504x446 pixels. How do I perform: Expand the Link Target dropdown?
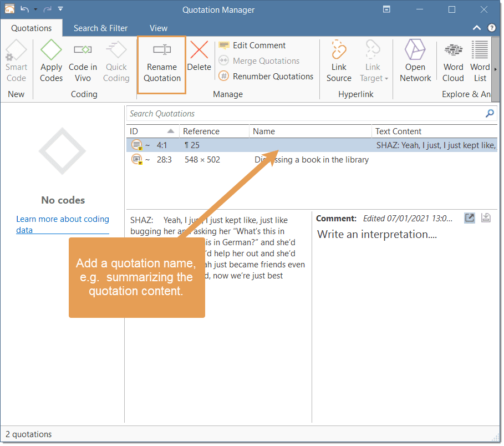385,78
